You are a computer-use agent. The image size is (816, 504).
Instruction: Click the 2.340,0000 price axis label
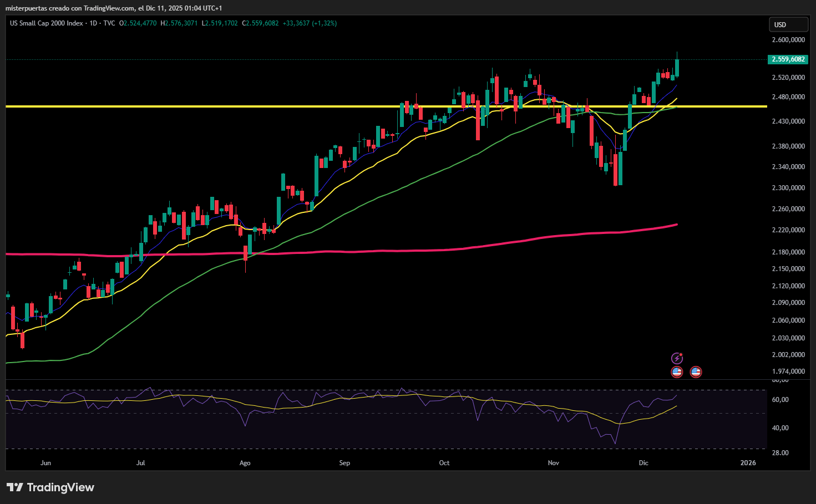[x=788, y=167]
